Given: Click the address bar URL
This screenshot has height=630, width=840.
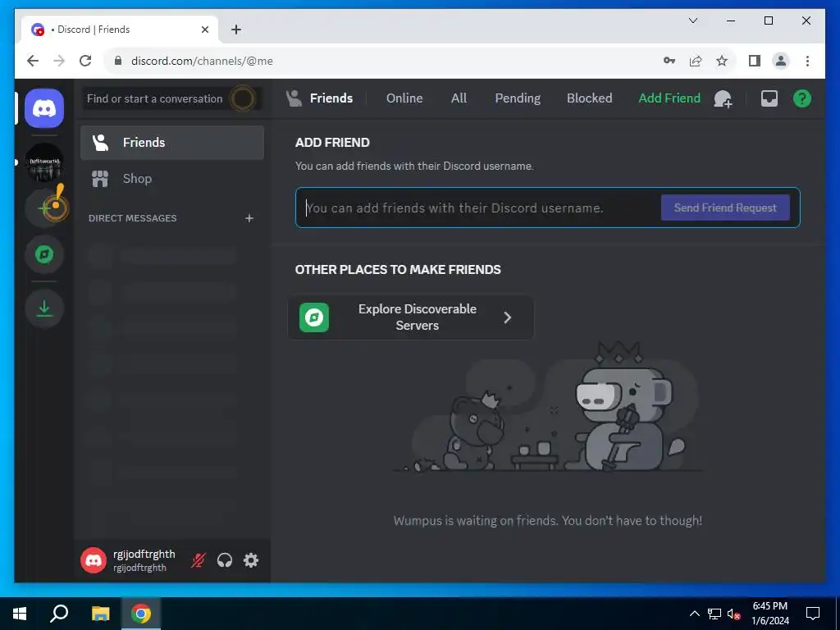Looking at the screenshot, I should point(202,61).
